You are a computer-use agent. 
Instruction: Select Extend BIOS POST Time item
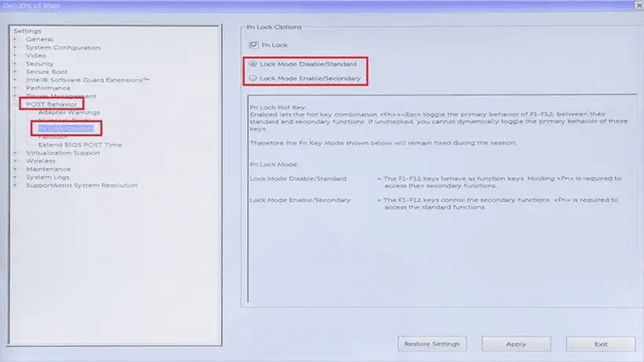pos(80,145)
